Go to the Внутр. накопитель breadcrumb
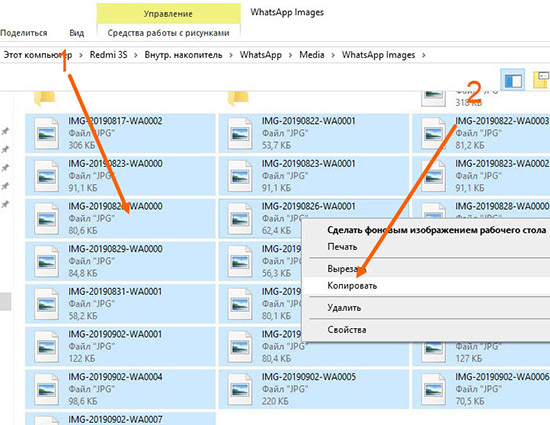550x425 pixels. point(183,55)
